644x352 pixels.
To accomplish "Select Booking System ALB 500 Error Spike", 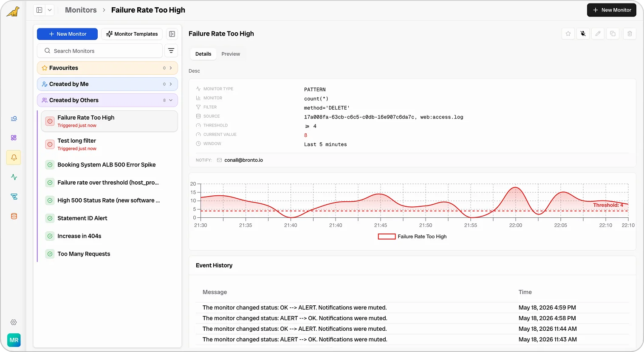I will (109, 165).
